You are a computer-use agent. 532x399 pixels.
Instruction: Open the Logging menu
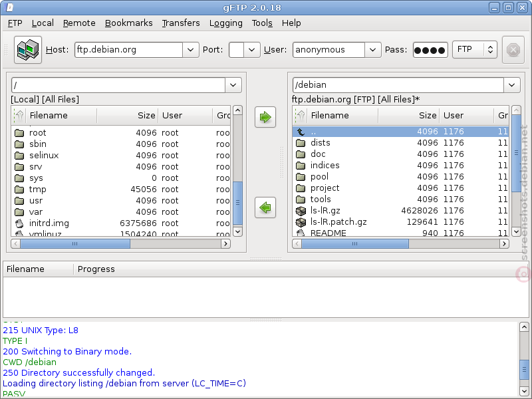[226, 23]
